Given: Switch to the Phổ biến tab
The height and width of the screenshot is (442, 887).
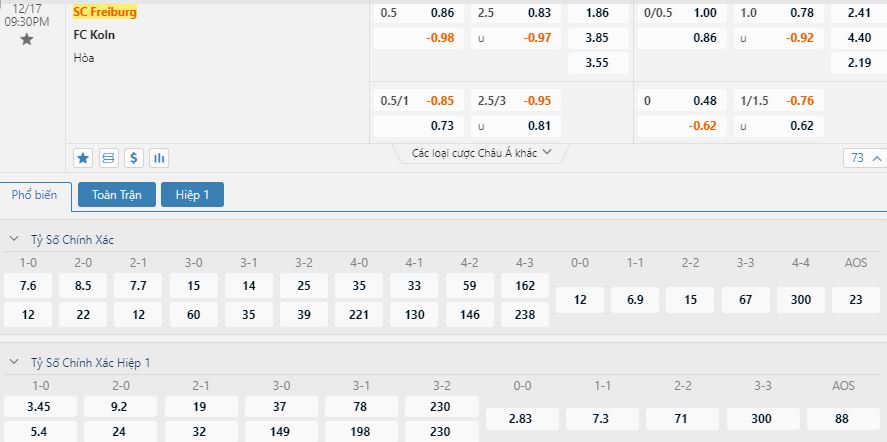Looking at the screenshot, I should 35,195.
